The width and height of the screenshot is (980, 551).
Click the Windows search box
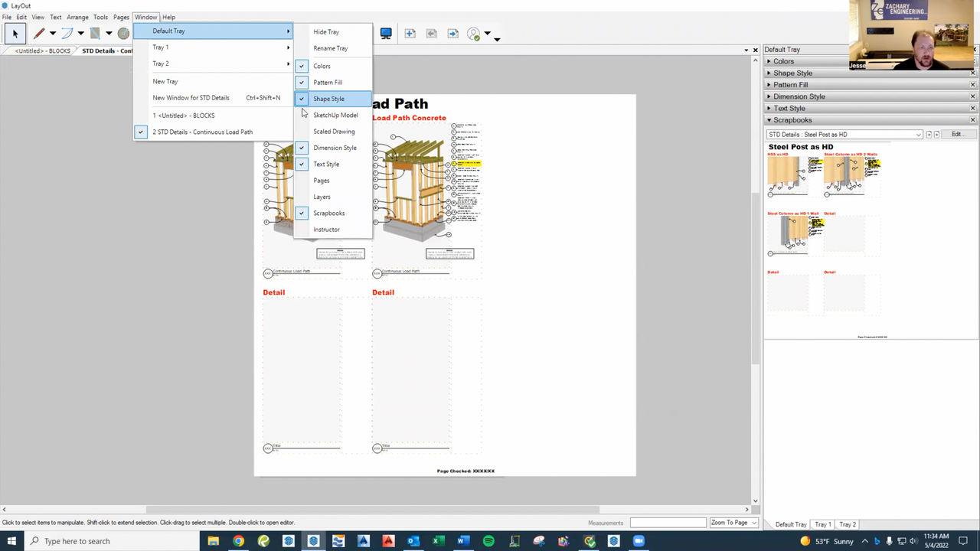tap(112, 541)
